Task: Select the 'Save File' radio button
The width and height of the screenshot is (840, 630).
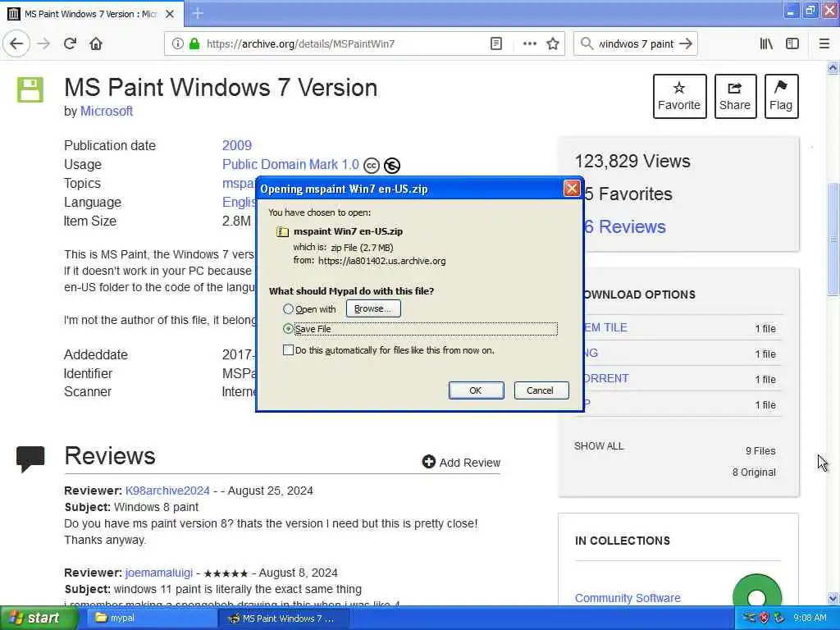Action: tap(288, 328)
